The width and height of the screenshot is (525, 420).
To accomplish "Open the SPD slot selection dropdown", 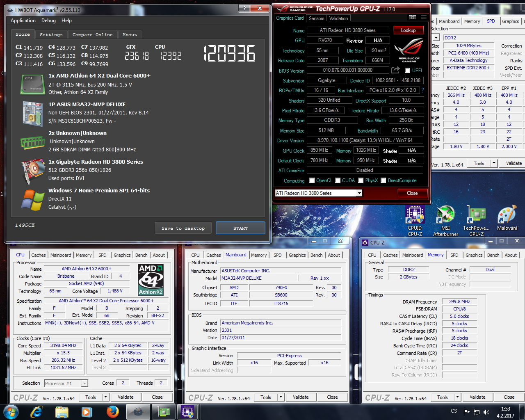I will (x=436, y=38).
